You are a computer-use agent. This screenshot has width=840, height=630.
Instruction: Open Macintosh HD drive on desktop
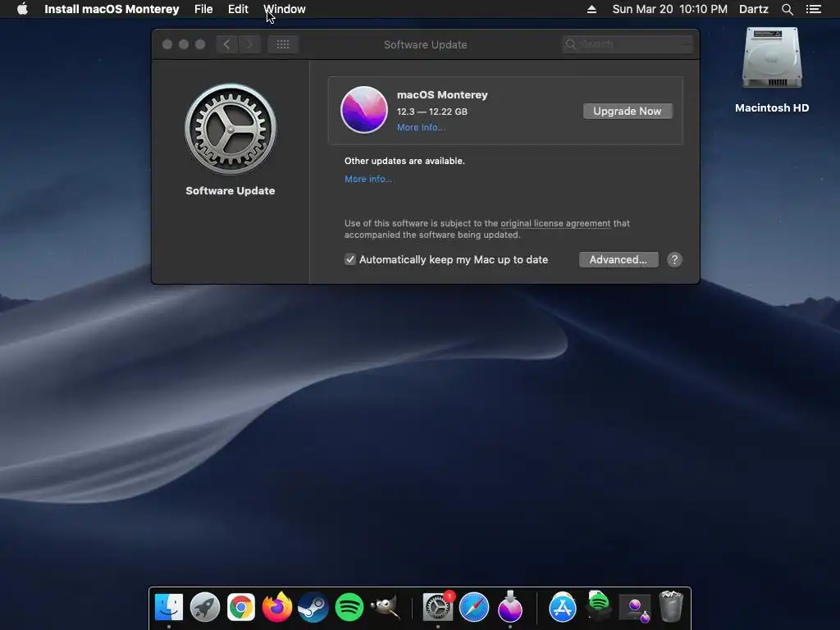[x=772, y=58]
